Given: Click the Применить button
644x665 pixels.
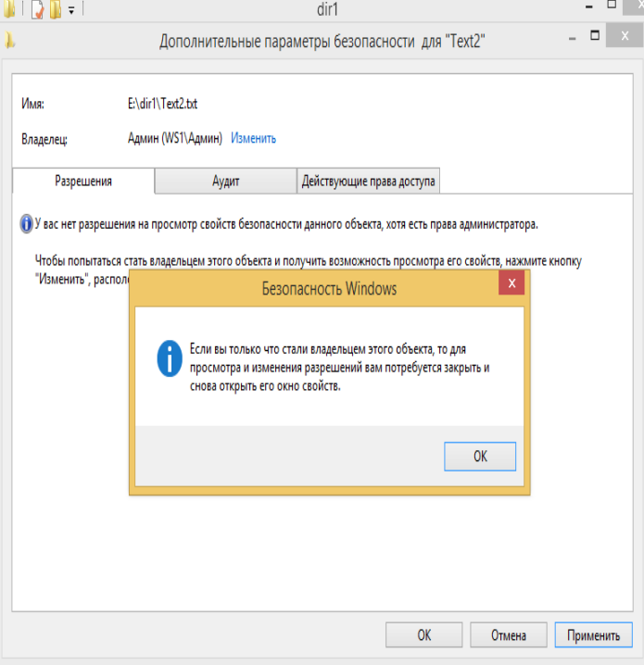Looking at the screenshot, I should pyautogui.click(x=594, y=634).
